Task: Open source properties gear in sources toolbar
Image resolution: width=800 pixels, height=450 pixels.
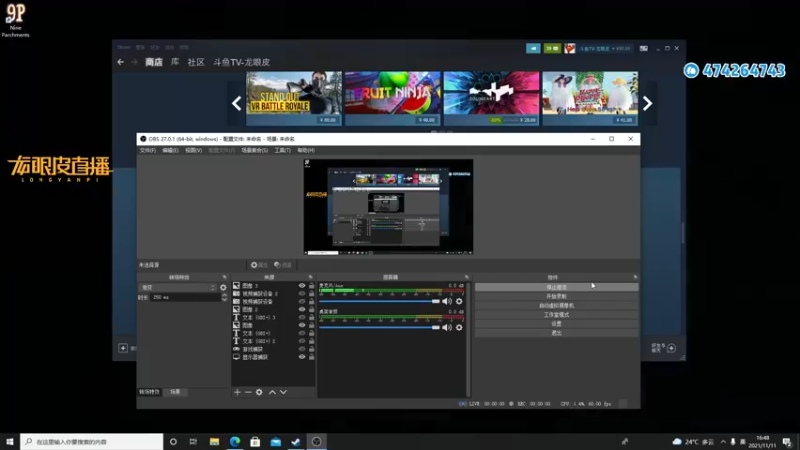Action: [x=259, y=392]
